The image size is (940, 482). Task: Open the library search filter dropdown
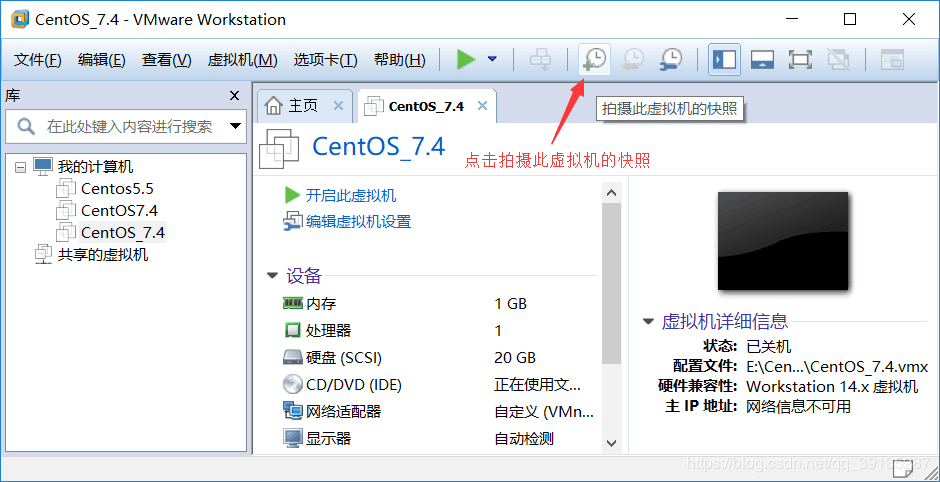(x=236, y=126)
